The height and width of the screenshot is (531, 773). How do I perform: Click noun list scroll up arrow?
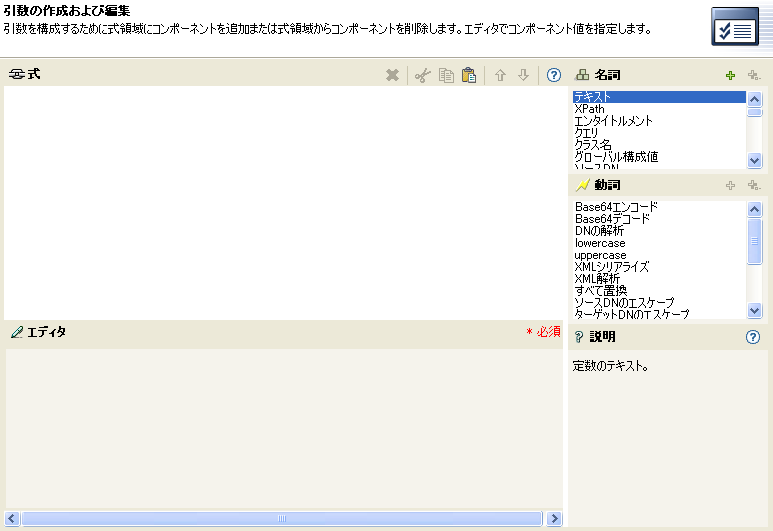[x=754, y=99]
